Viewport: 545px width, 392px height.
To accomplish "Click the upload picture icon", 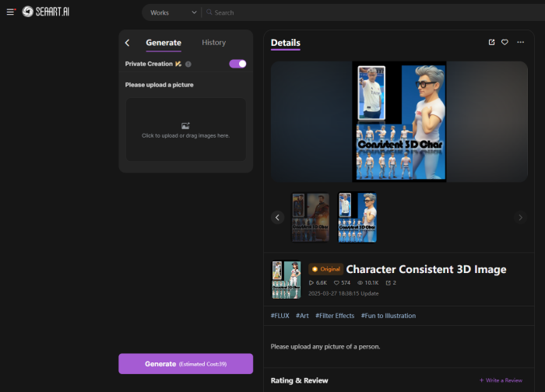I will [185, 125].
